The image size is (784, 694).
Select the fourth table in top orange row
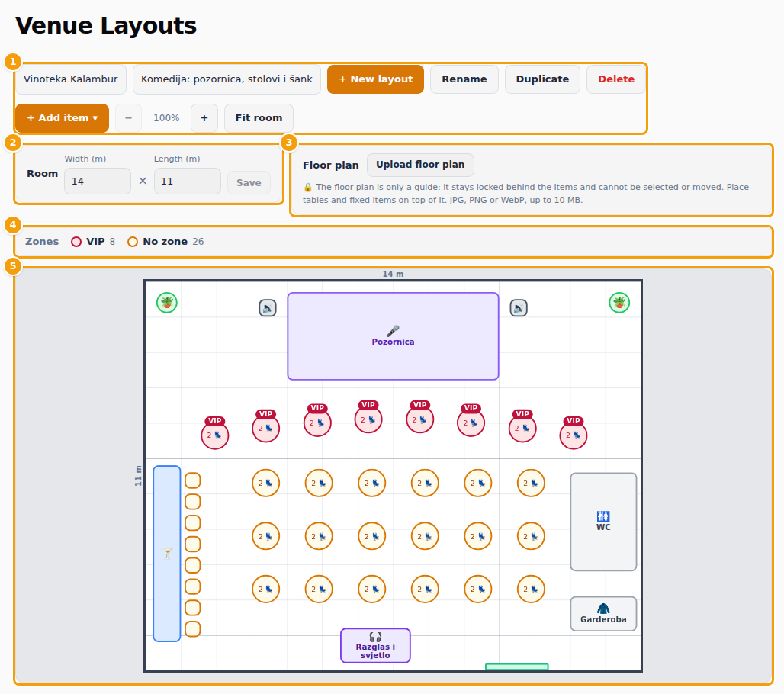click(x=425, y=483)
